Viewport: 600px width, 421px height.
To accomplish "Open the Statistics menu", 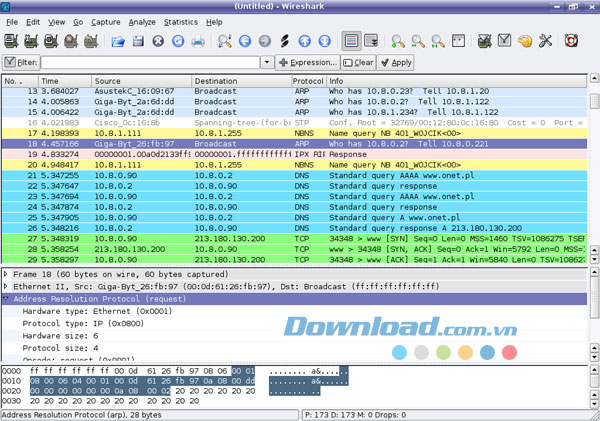I will (181, 22).
